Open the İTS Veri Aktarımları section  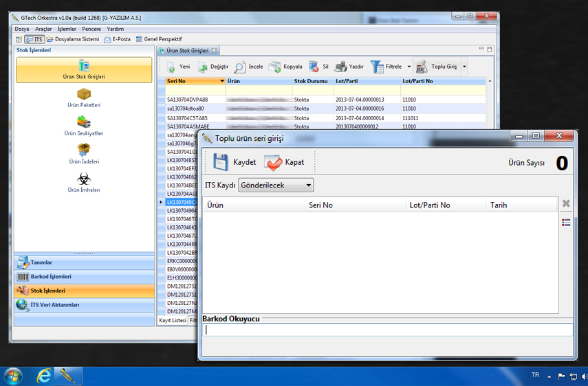pos(84,305)
